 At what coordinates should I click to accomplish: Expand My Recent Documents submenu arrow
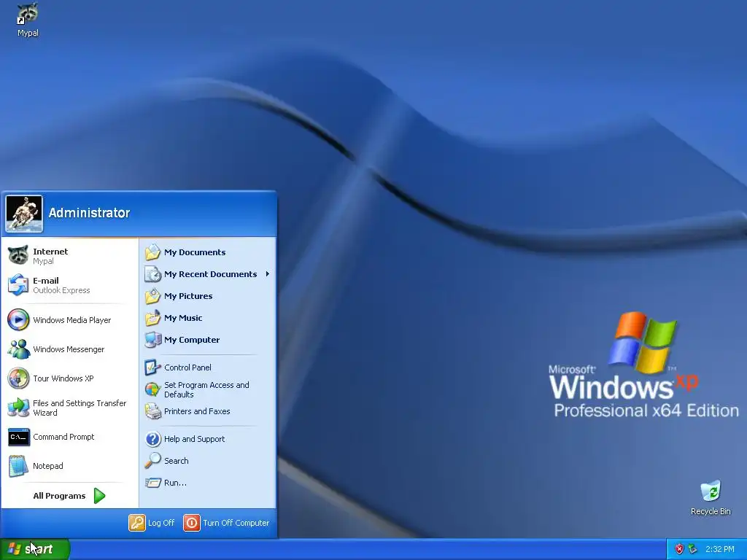[268, 274]
